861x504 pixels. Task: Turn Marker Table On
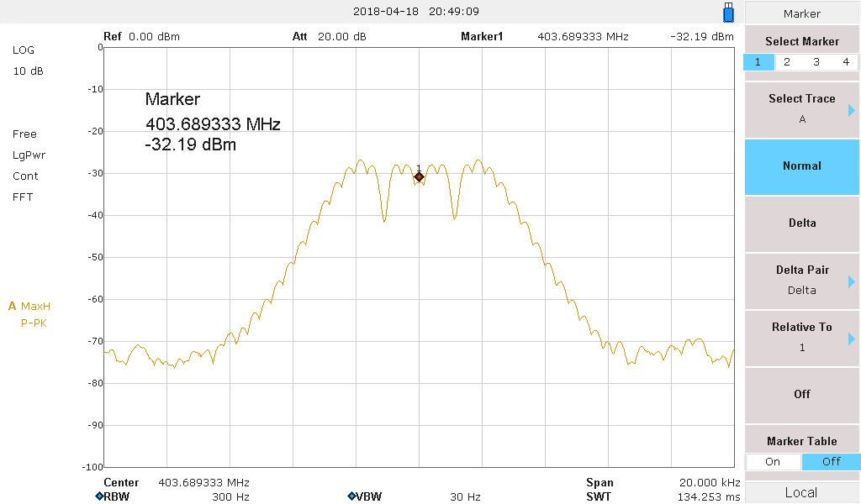773,462
